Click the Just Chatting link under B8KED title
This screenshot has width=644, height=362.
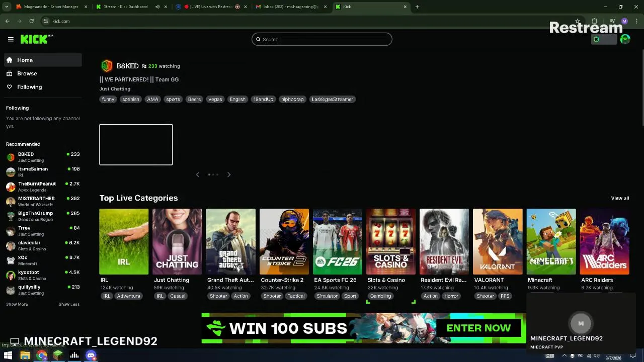click(115, 88)
